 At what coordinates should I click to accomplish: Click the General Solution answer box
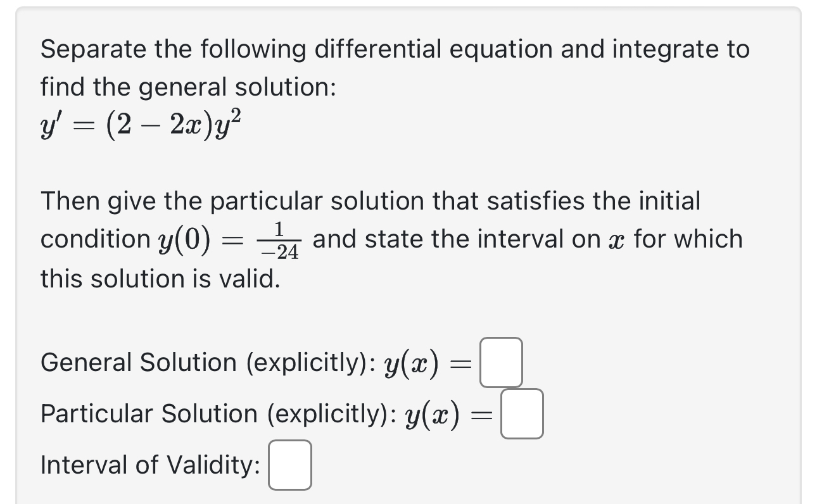coord(501,363)
